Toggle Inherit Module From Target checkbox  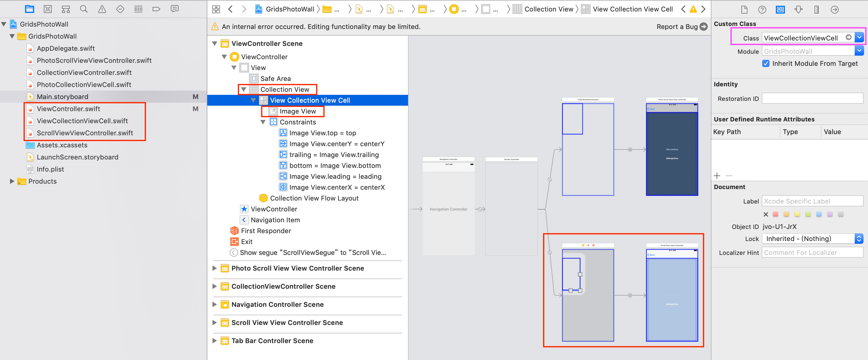[x=766, y=64]
